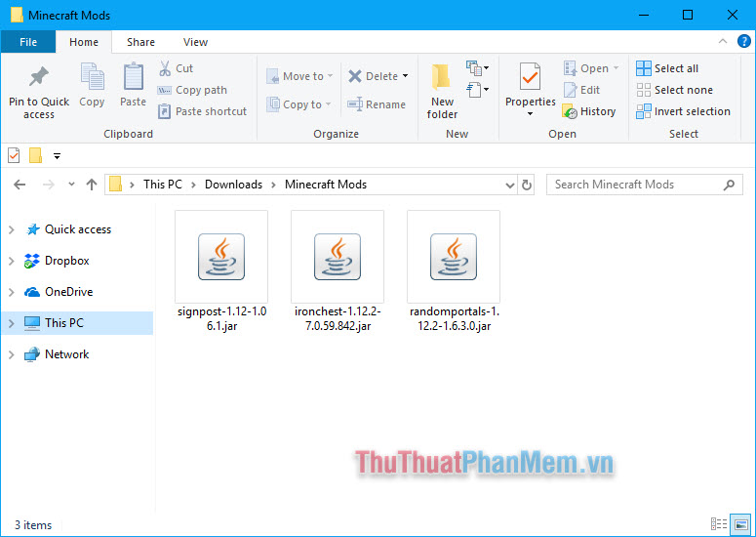
Task: Select the ironchest-1.12.2-7.0.59.842.jar file icon
Action: [x=338, y=257]
